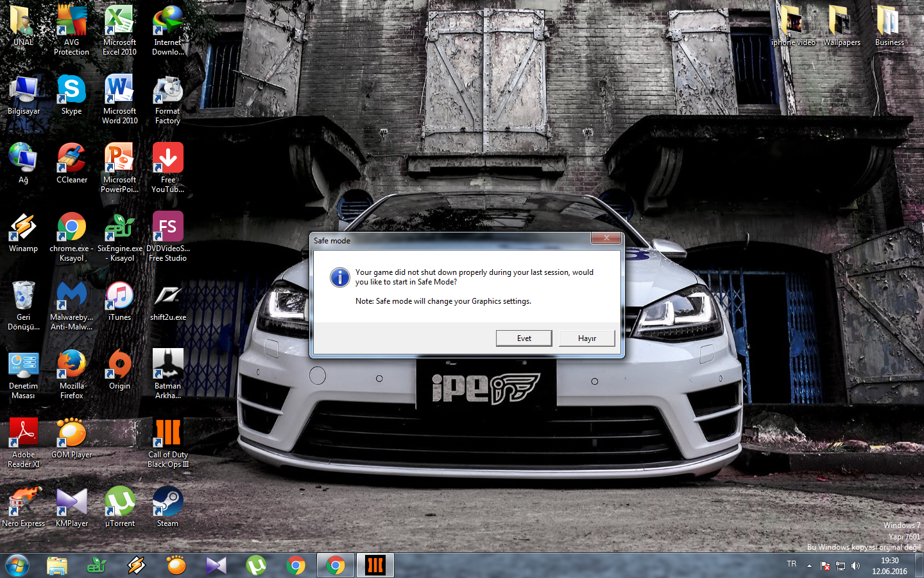The height and width of the screenshot is (578, 924).
Task: Click the Evet button in Safe mode dialog
Action: click(x=524, y=338)
